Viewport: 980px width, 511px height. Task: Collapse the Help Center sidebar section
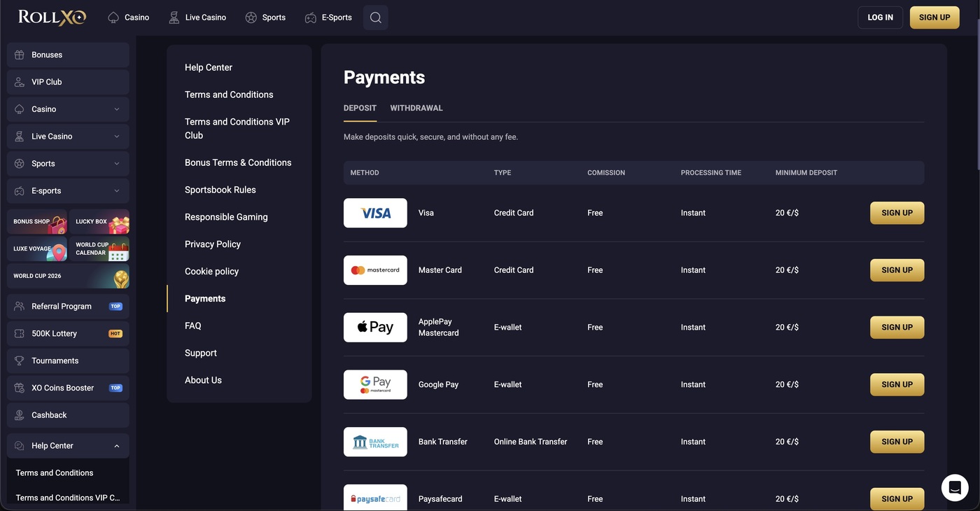pyautogui.click(x=117, y=446)
